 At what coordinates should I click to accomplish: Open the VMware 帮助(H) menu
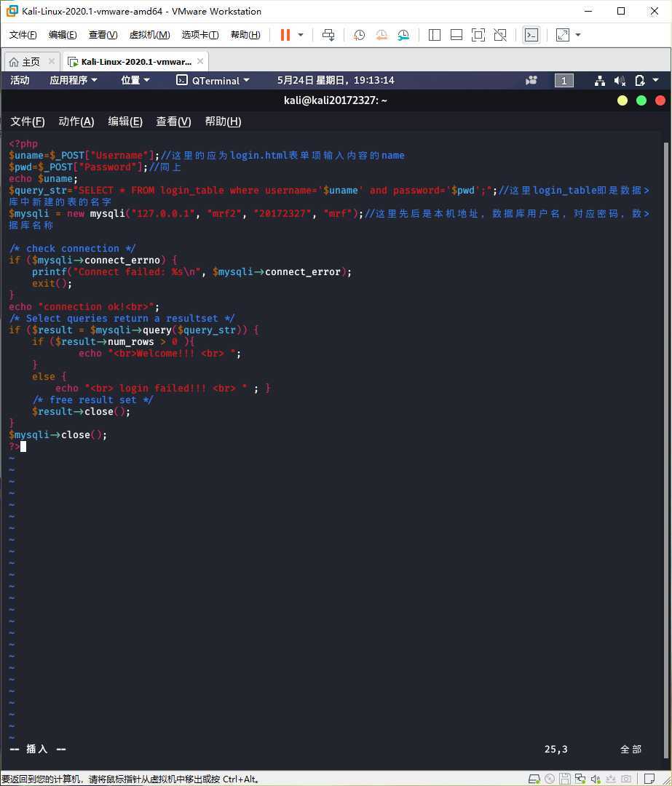click(245, 35)
